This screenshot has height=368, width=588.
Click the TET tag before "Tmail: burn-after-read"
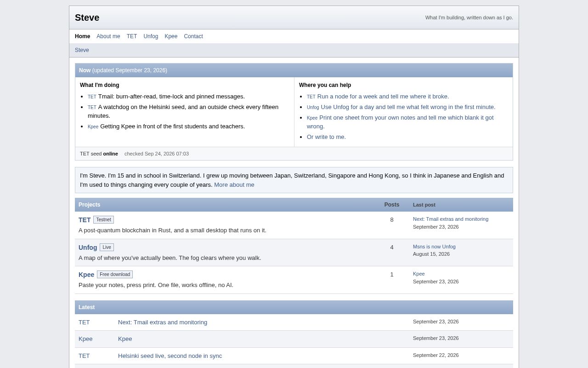(x=92, y=97)
